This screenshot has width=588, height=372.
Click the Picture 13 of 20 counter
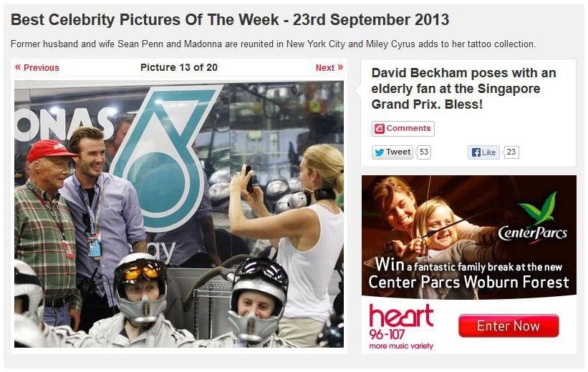[x=179, y=67]
